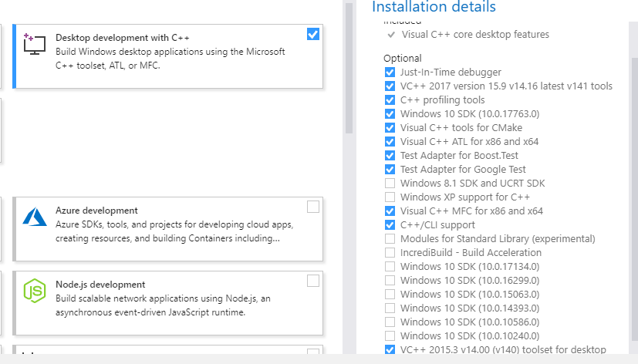Uncheck C++ profiling tools
Image resolution: width=638 pixels, height=364 pixels.
(x=390, y=100)
